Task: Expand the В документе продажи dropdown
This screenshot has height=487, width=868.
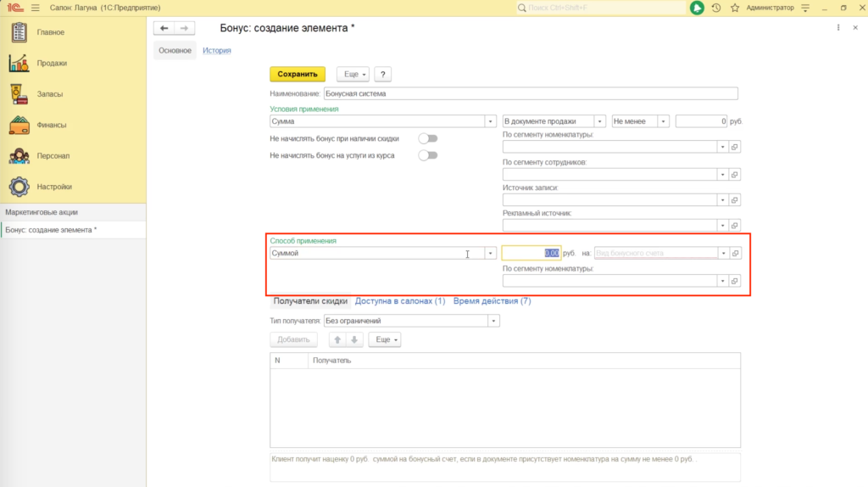Action: [x=599, y=121]
